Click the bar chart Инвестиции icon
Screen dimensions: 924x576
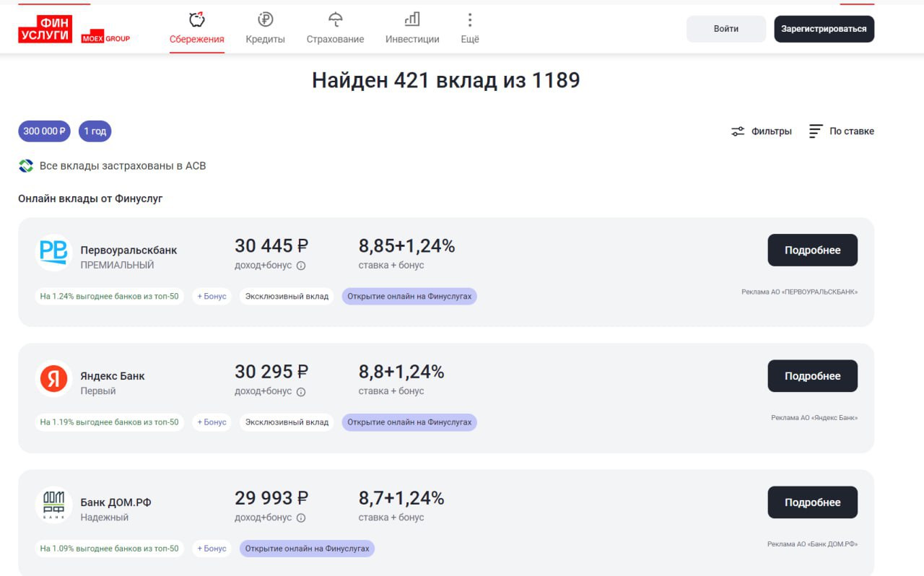[412, 19]
